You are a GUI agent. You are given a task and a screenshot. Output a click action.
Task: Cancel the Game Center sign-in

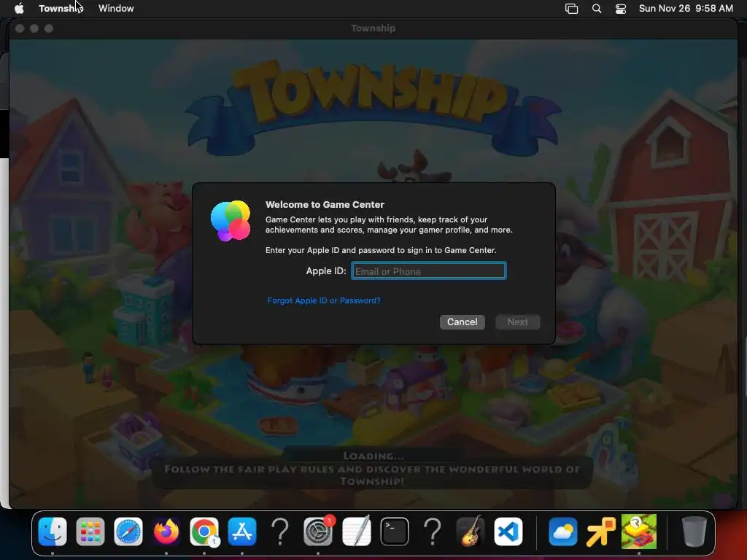coord(462,322)
